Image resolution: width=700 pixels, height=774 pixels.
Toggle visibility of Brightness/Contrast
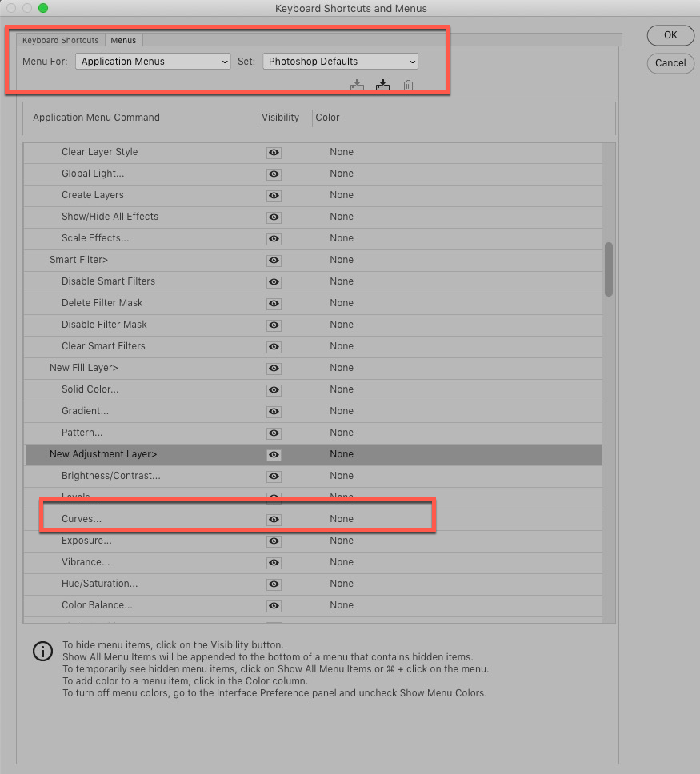(274, 477)
